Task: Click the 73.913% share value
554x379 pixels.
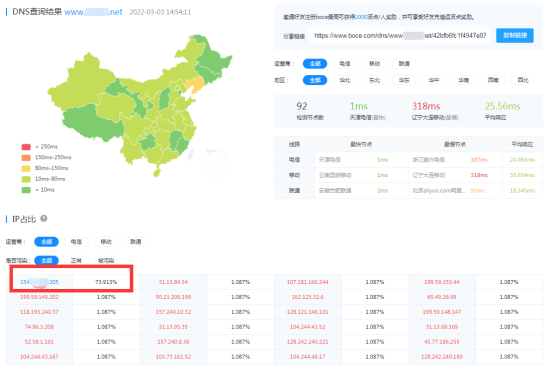Action: click(106, 282)
